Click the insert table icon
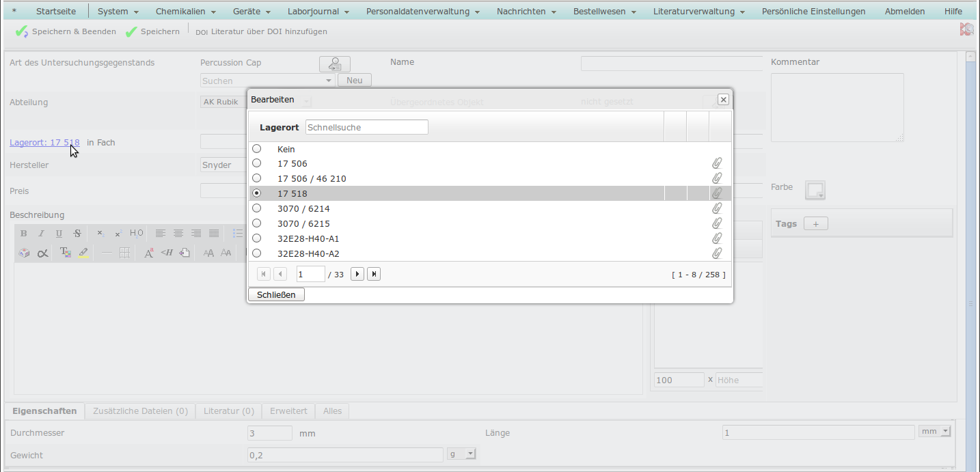 [x=124, y=253]
